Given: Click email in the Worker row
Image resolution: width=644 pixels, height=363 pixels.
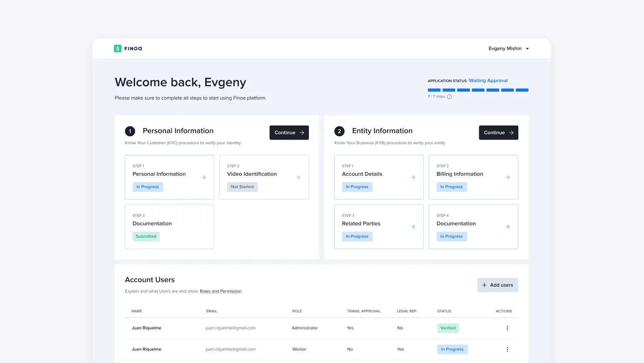Looking at the screenshot, I should tap(231, 349).
